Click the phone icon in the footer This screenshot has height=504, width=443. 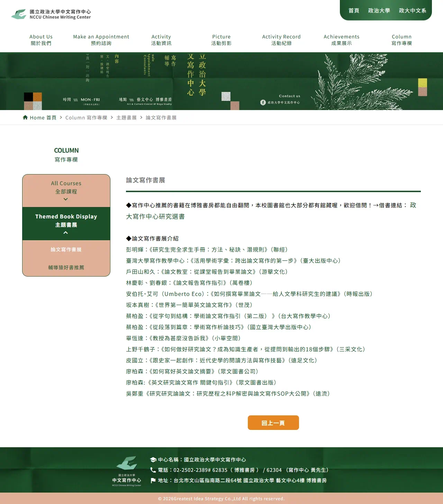click(x=153, y=470)
